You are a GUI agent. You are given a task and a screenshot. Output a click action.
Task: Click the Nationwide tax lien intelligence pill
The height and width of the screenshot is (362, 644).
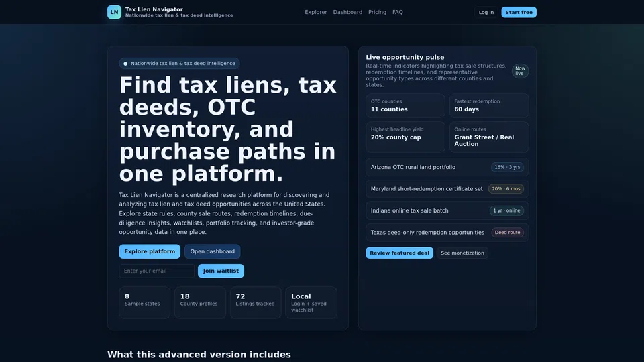180,63
